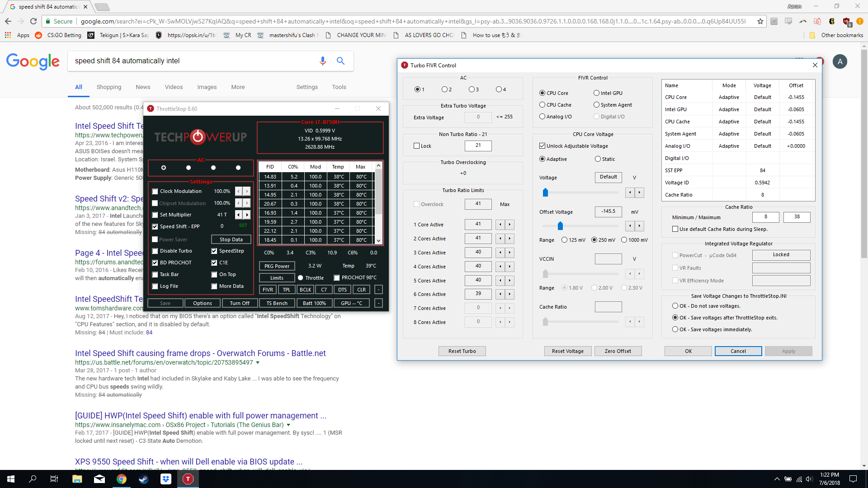Decrease Set Multiplier with left arrow
Screen dimensions: 868x488
tap(239, 215)
